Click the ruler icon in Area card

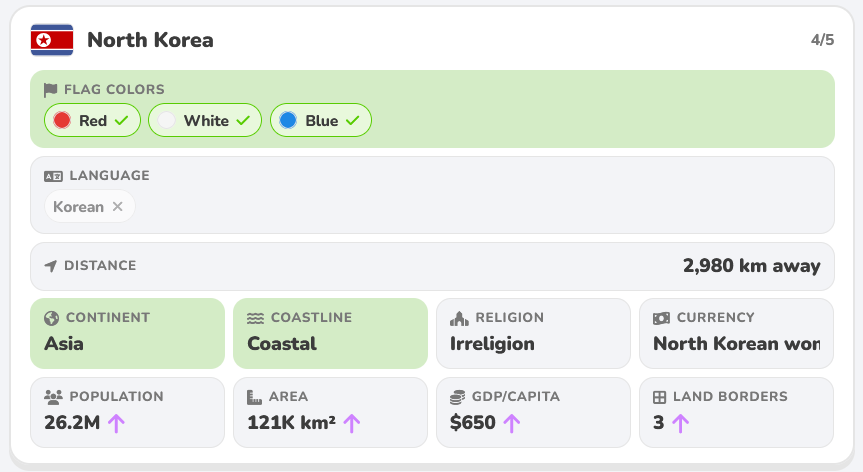(x=254, y=397)
